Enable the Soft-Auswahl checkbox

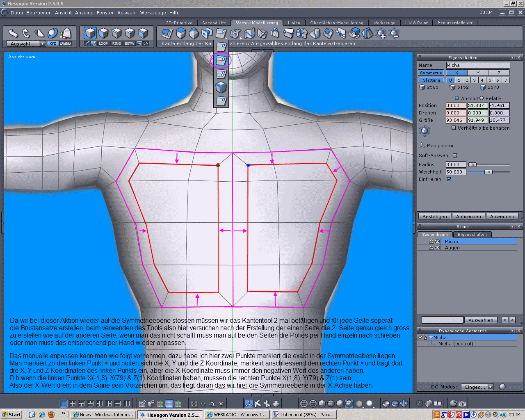pos(455,155)
